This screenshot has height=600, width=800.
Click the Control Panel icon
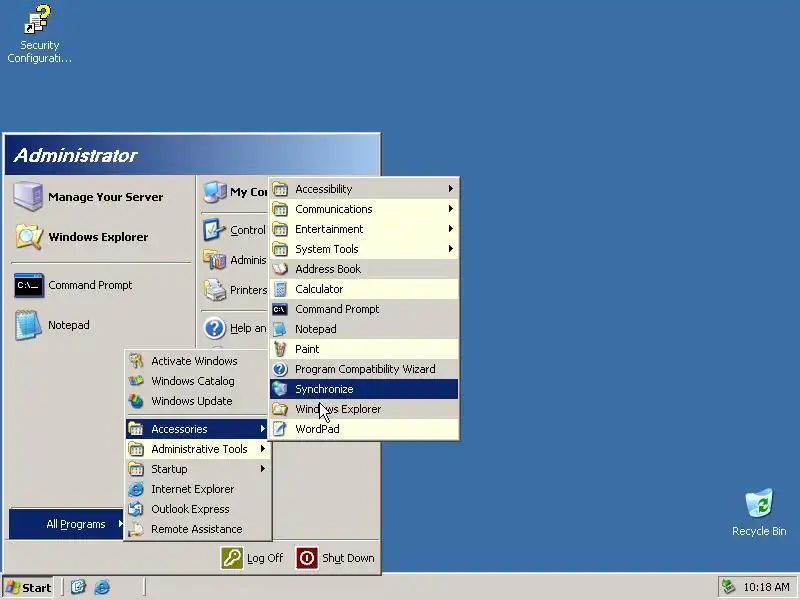coord(214,230)
